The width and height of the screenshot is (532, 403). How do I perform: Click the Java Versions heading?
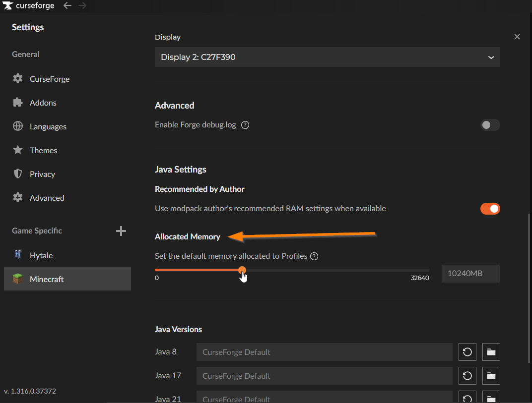178,330
